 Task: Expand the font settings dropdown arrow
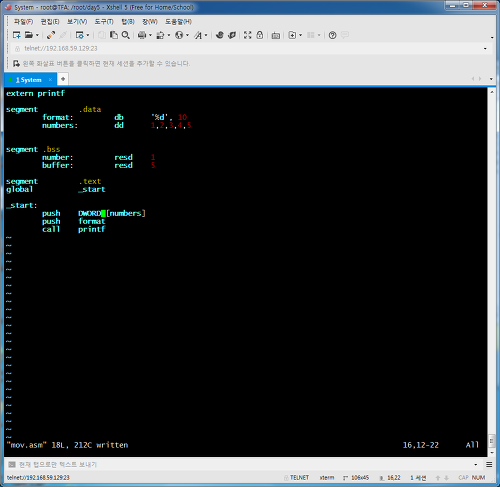click(x=206, y=35)
